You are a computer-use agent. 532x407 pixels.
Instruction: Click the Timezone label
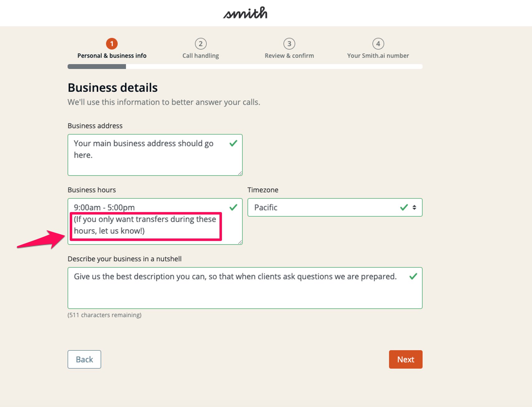pyautogui.click(x=263, y=190)
